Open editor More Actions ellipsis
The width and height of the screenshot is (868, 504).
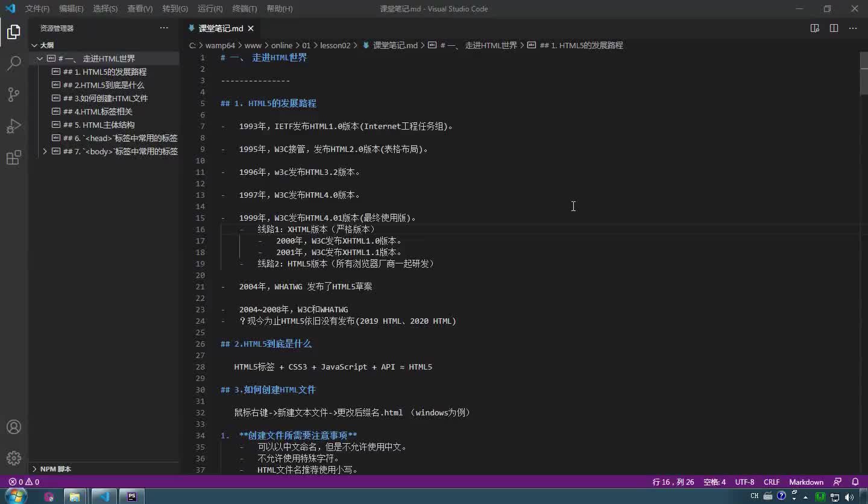[853, 28]
